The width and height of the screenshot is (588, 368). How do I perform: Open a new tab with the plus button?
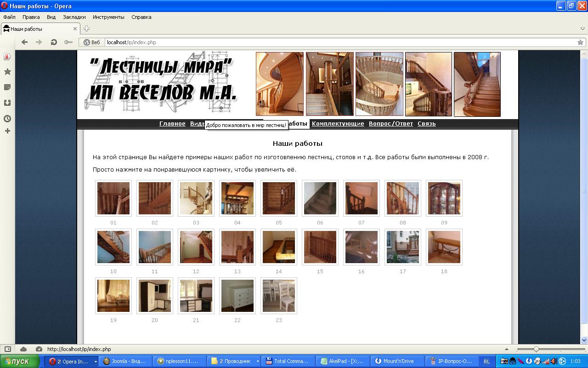coord(86,29)
